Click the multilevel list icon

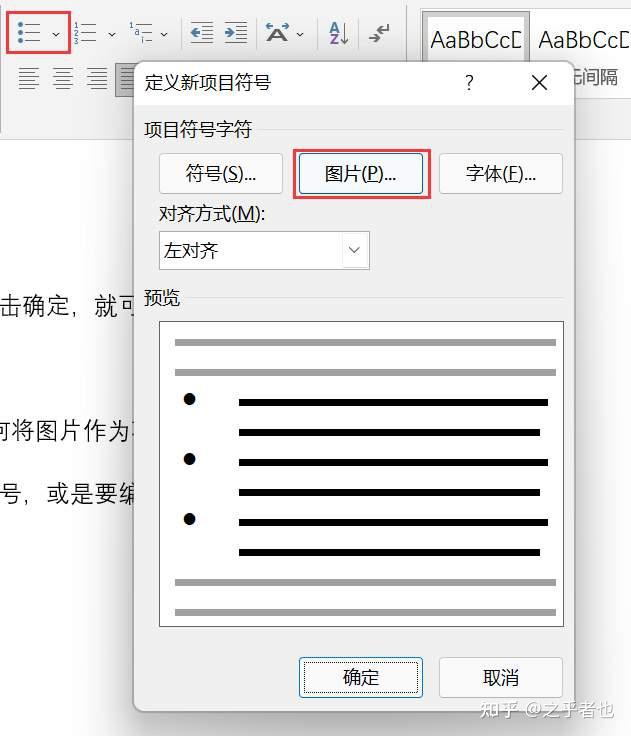point(141,33)
